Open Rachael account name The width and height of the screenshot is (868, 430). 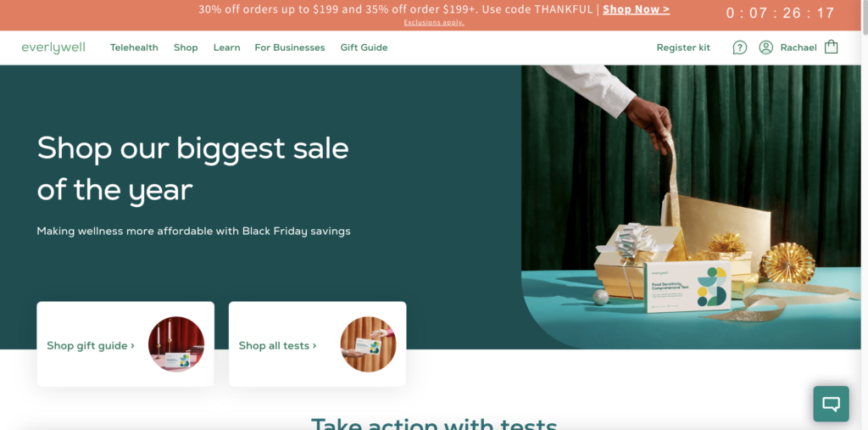798,47
